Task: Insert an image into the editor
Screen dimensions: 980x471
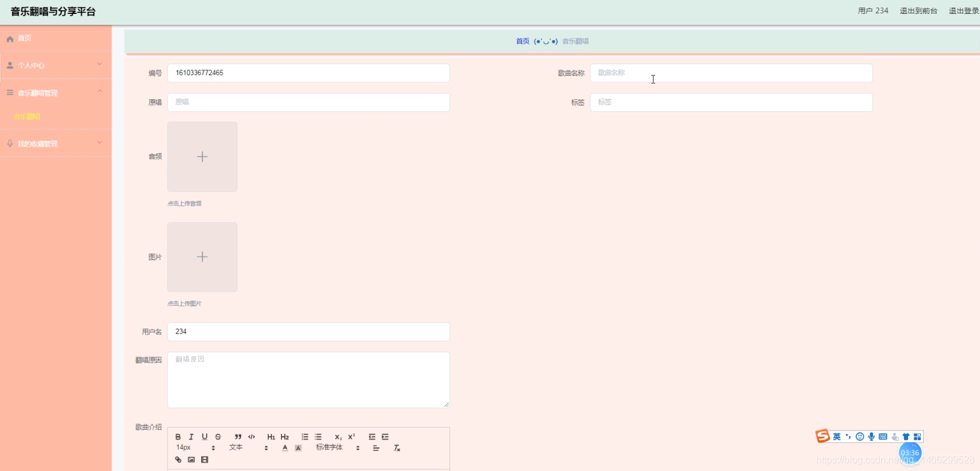Action: click(x=192, y=460)
